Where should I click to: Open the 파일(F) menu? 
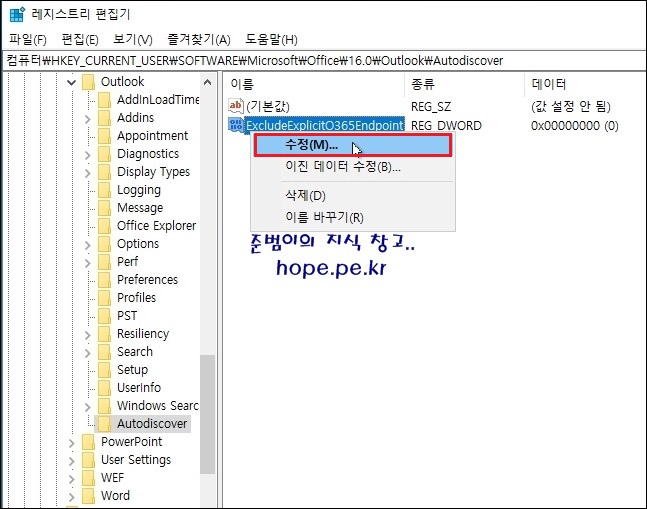(x=28, y=40)
